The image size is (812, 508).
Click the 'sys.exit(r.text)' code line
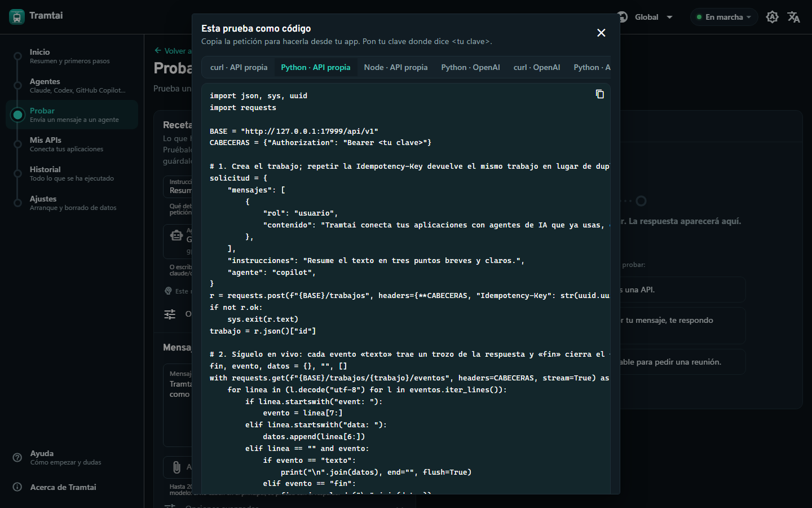click(x=263, y=319)
